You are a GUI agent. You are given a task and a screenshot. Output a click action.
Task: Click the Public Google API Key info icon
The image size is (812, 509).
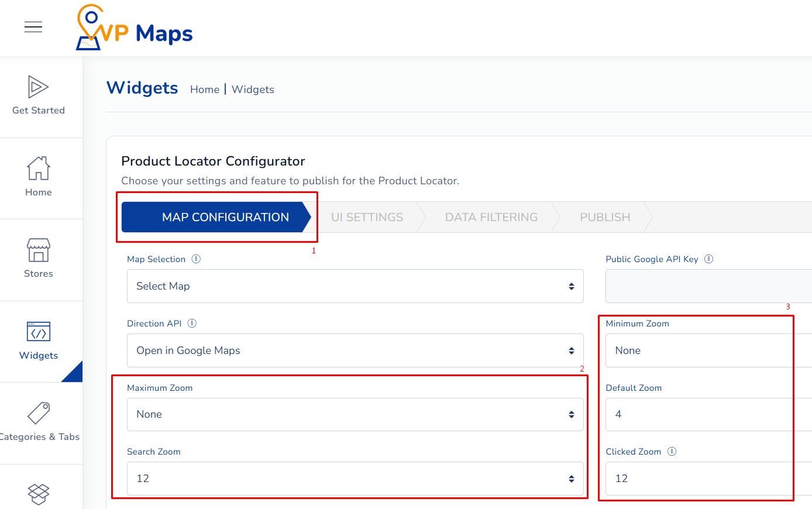coord(708,258)
